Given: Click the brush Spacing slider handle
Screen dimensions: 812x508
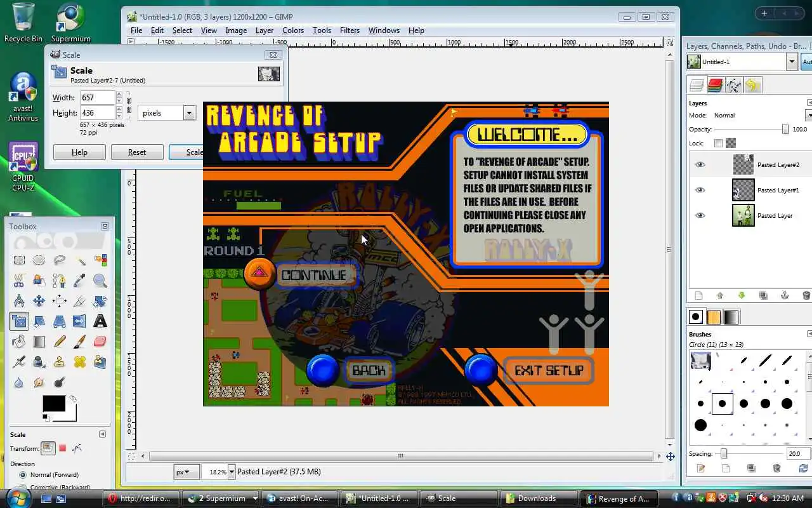Looking at the screenshot, I should click(724, 453).
